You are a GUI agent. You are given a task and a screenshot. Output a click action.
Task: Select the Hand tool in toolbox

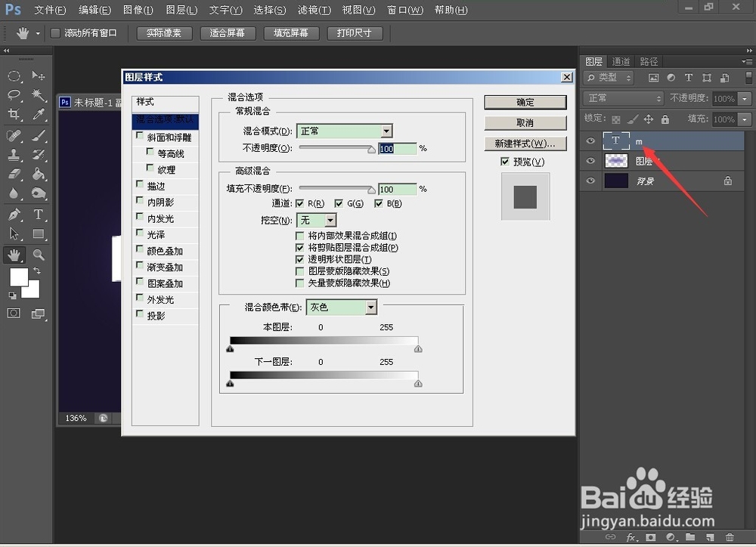click(x=14, y=255)
